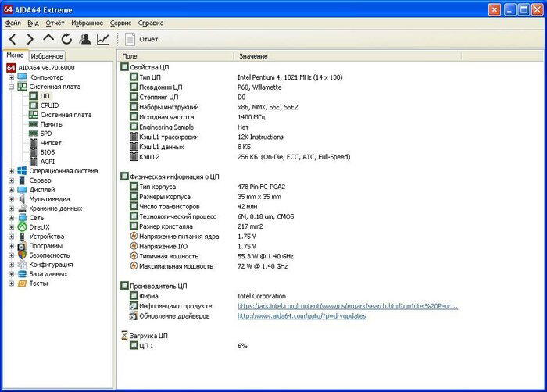Click the Отчёт report document icon
The height and width of the screenshot is (392, 547).
(x=130, y=39)
